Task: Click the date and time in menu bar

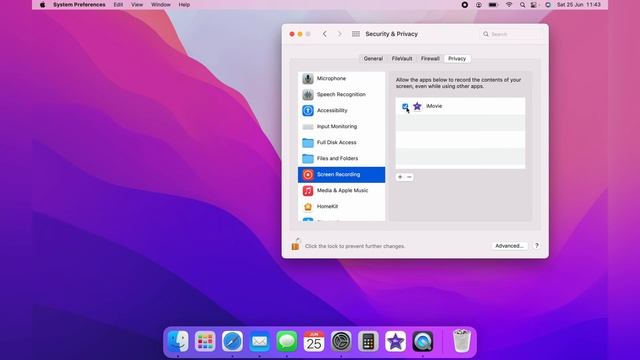Action: coord(578,5)
